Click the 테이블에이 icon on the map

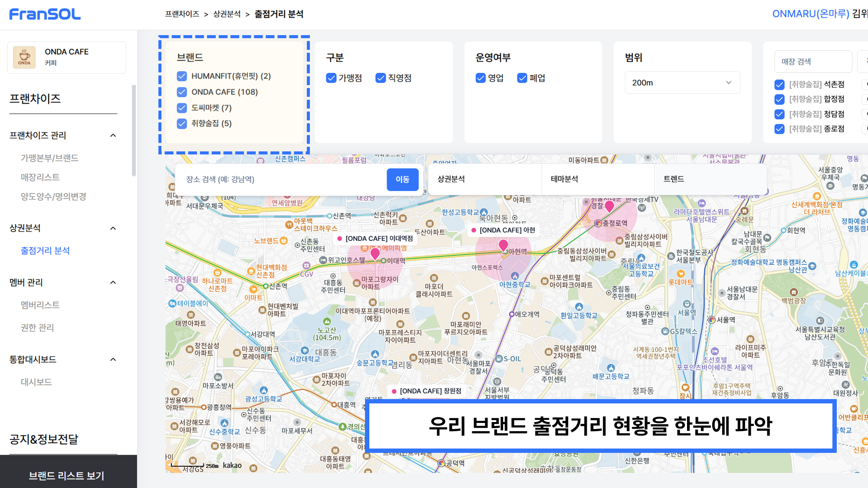tap(172, 303)
